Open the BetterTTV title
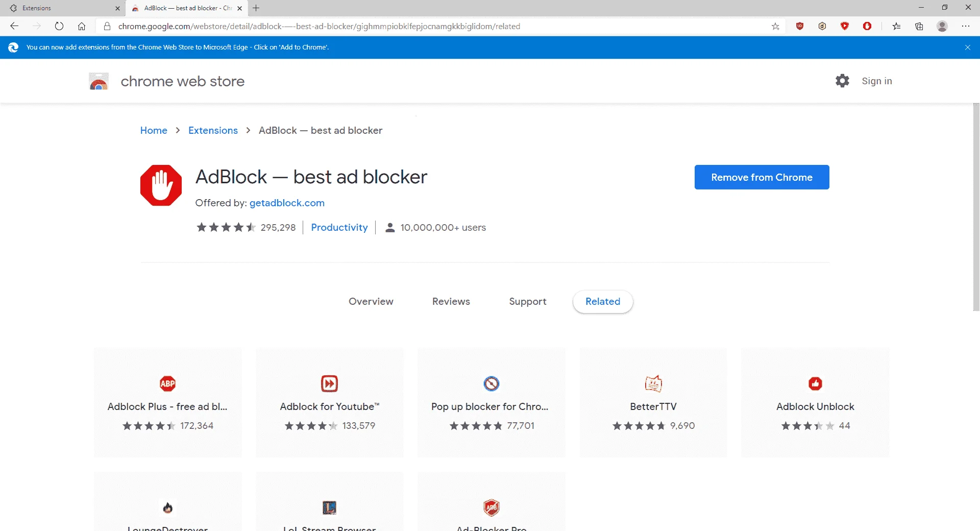980x531 pixels. click(x=653, y=406)
